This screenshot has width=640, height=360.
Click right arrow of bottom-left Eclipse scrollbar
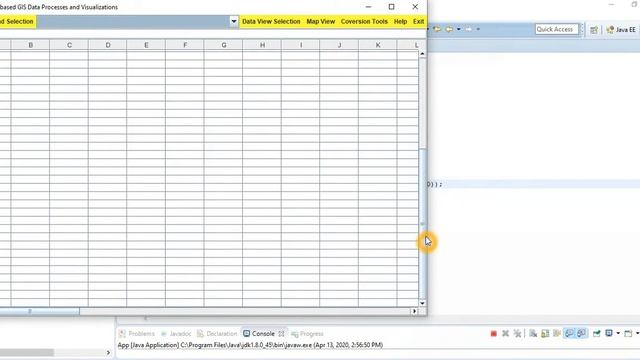[108, 352]
